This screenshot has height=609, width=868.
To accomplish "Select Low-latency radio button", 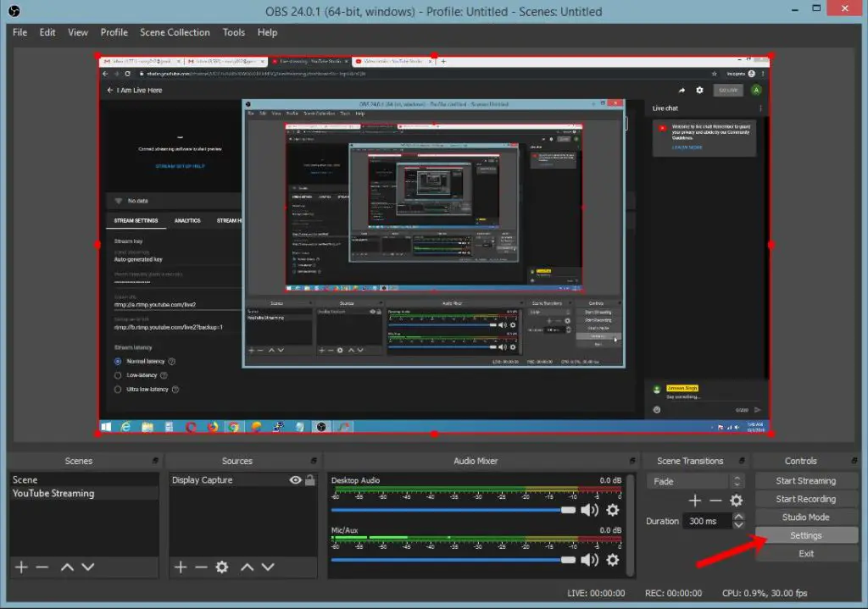I will tap(118, 375).
